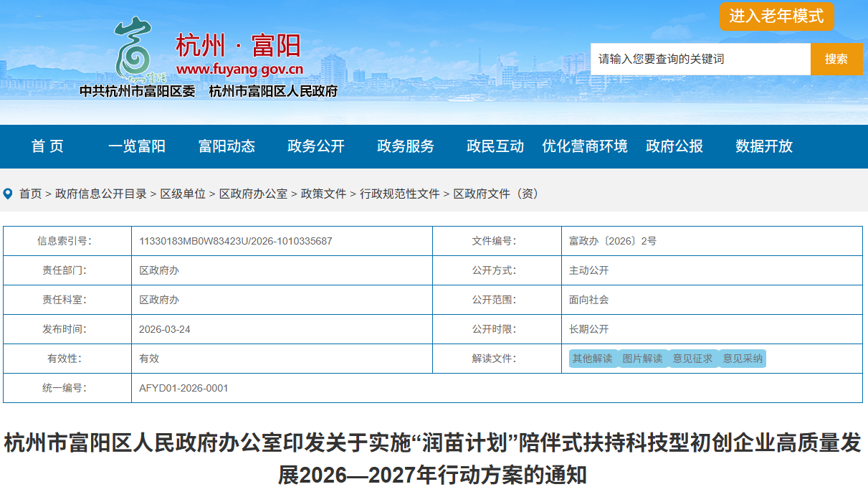
Task: Click the breadcrumb location pin icon
Action: [8, 194]
